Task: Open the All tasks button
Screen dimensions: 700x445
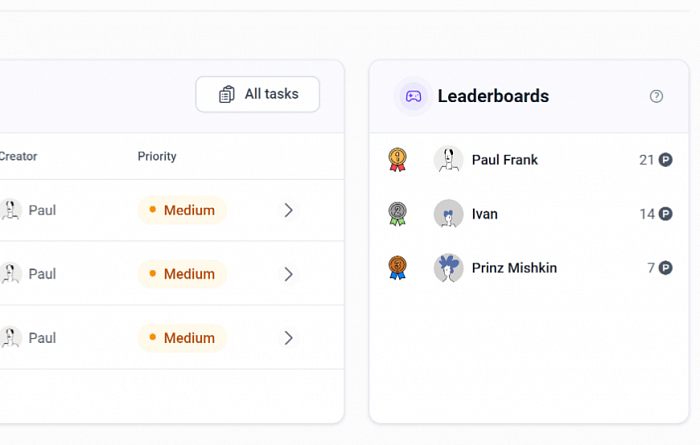Action: click(x=258, y=94)
